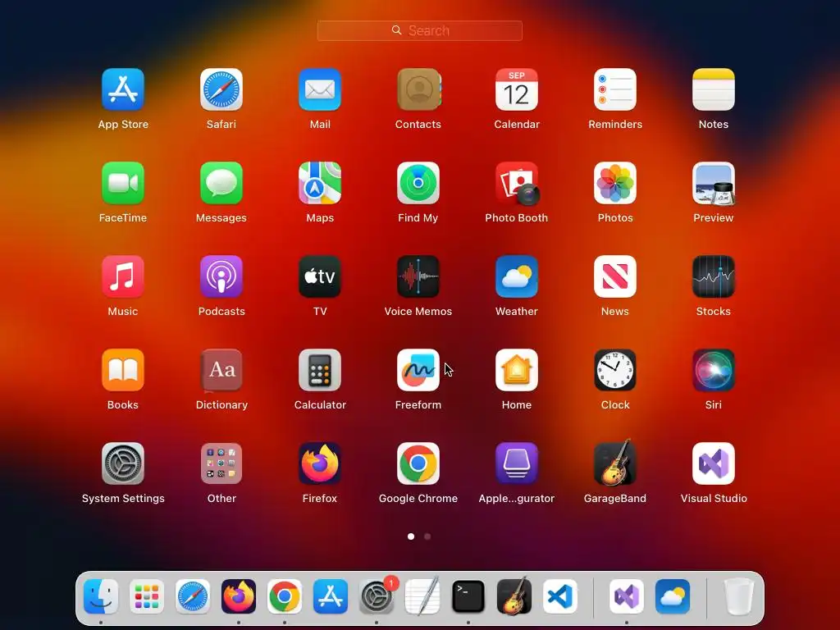Image resolution: width=840 pixels, height=630 pixels.
Task: Open the Mail app
Action: 320,89
